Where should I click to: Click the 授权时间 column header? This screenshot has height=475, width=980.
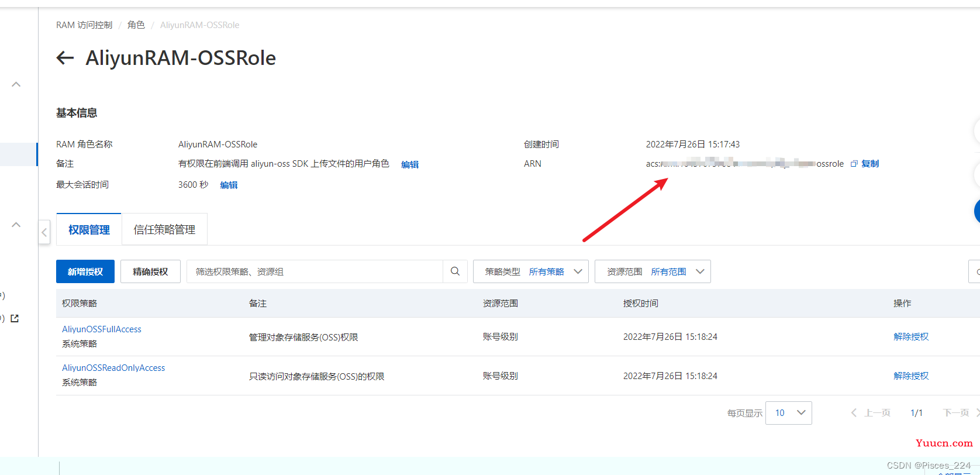coord(641,304)
